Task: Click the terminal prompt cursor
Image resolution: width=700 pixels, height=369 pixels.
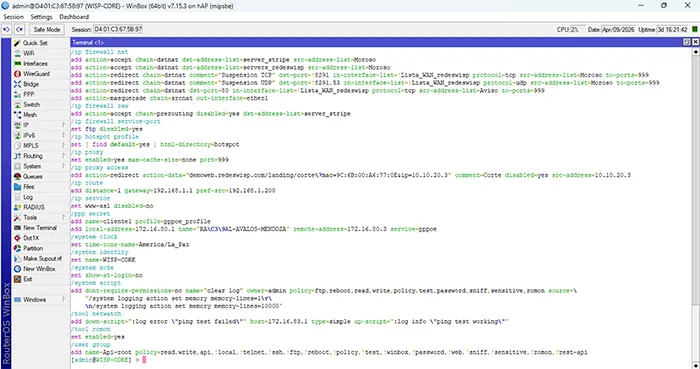Action: coord(144,360)
